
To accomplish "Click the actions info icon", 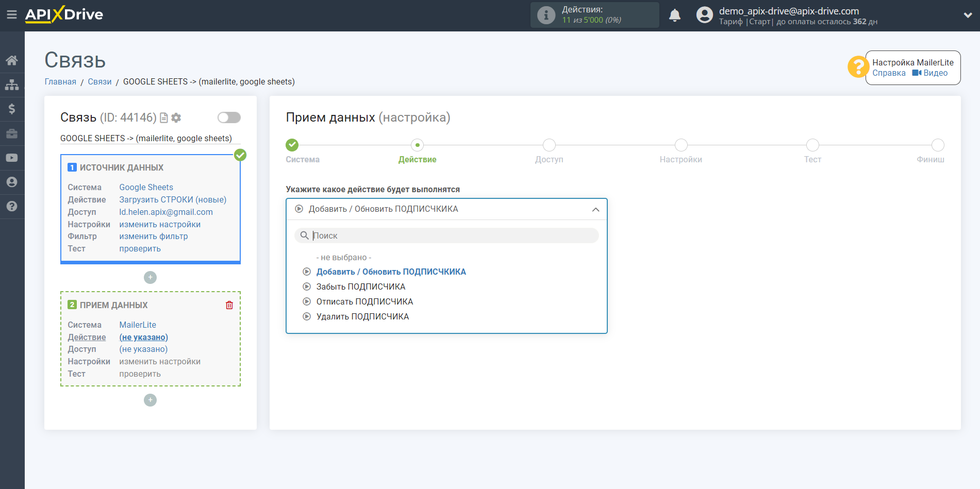I will (x=546, y=15).
